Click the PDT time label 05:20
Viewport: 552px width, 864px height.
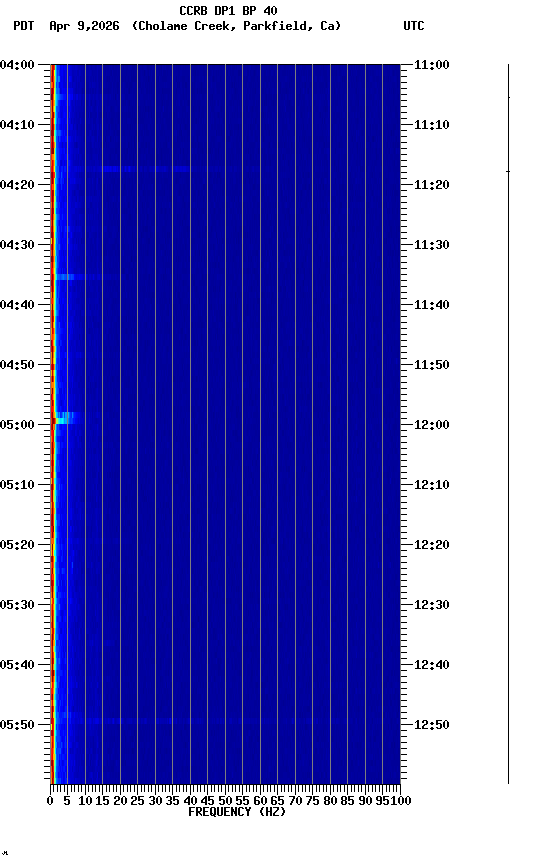17,545
